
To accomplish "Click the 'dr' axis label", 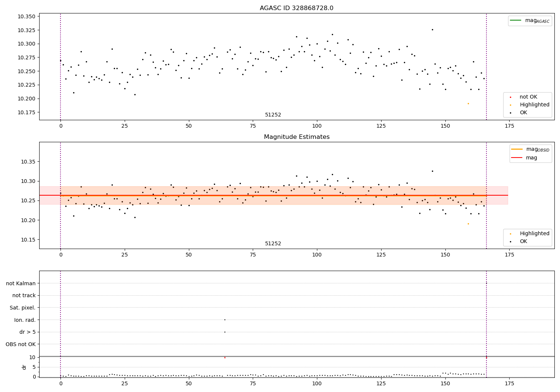I will pyautogui.click(x=24, y=367).
